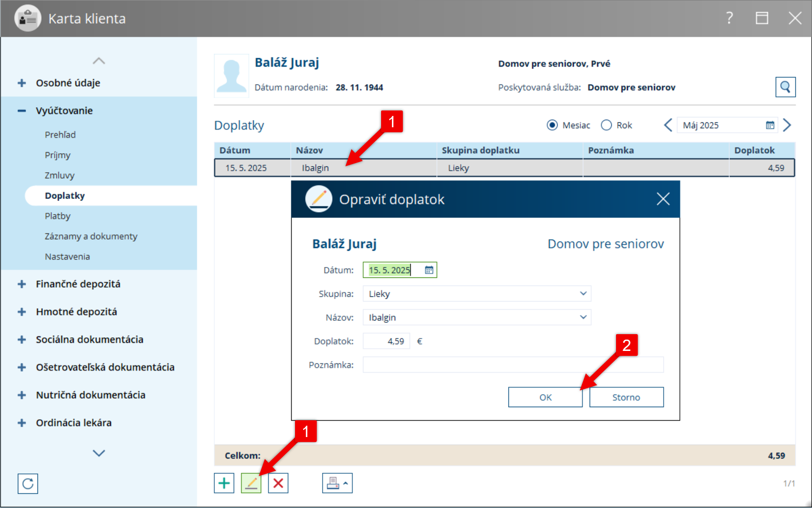Open Nastavenia in sidebar

(x=67, y=256)
